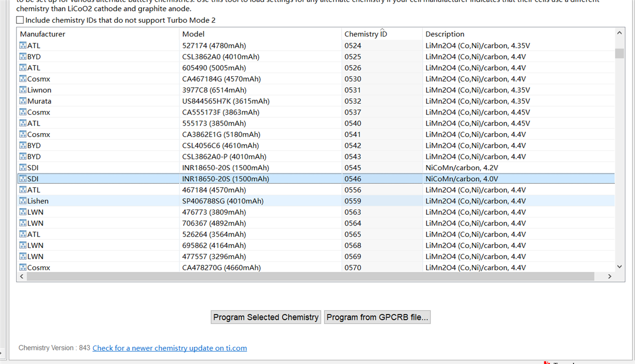Select model 526264 (3564mAh)
Viewport: 635px width, 364px height.
[214, 234]
